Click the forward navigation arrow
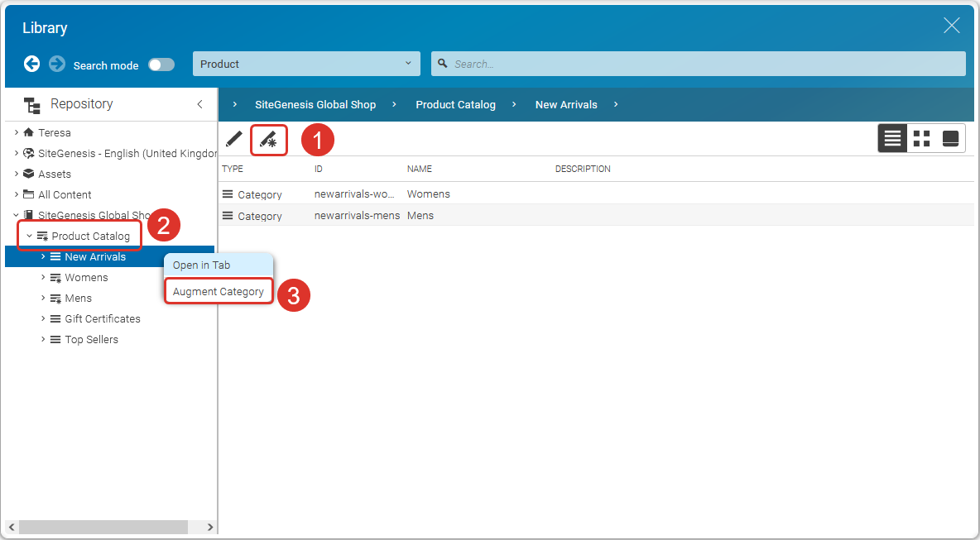Screen dimensions: 980x540 tap(55, 63)
